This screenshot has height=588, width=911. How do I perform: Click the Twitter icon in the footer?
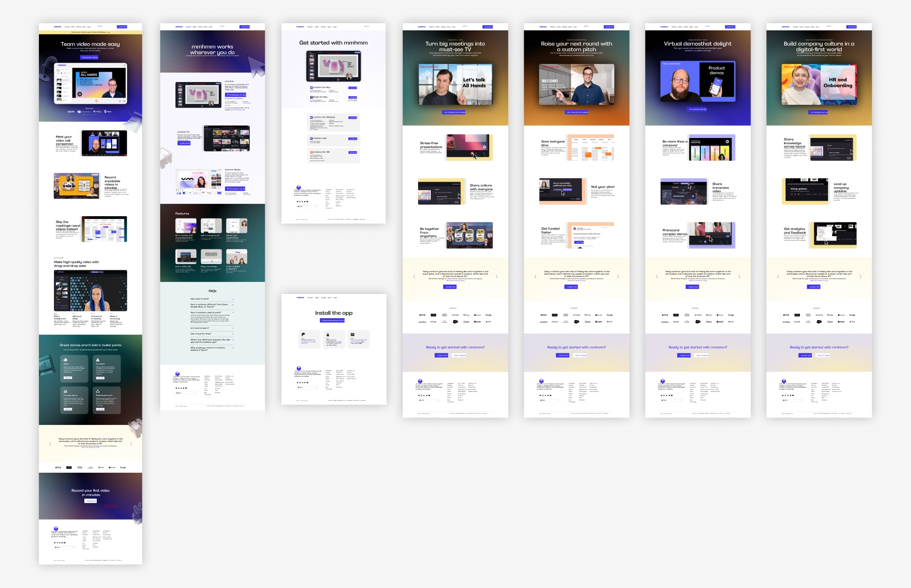click(55, 543)
